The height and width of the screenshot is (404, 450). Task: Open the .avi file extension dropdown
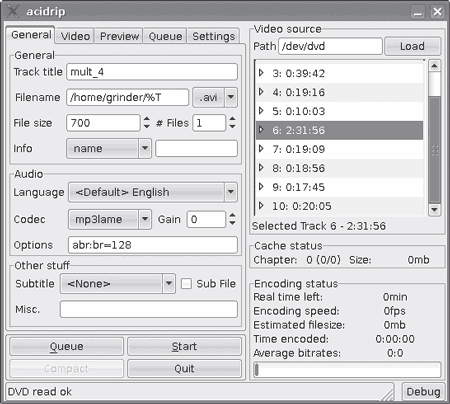[231, 97]
